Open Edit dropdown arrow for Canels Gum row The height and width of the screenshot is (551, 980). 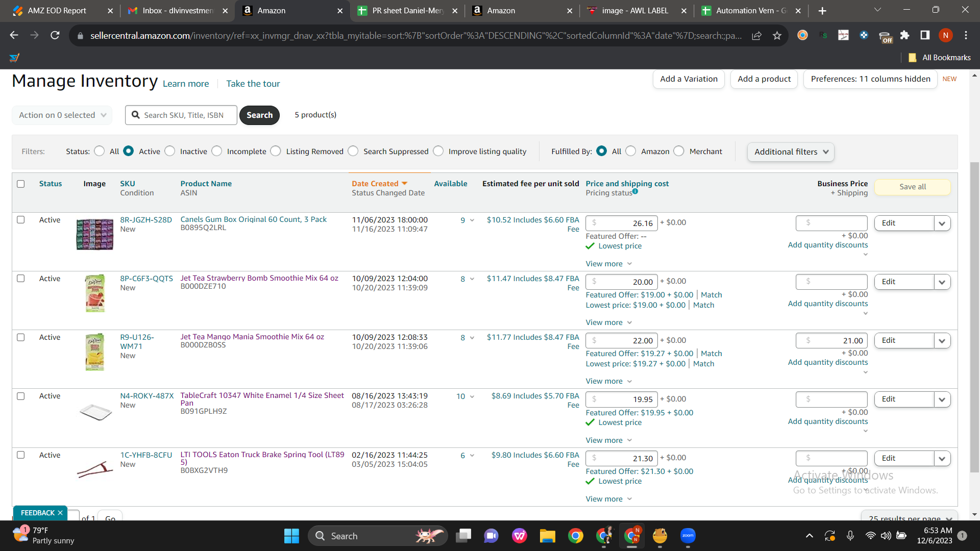point(942,223)
